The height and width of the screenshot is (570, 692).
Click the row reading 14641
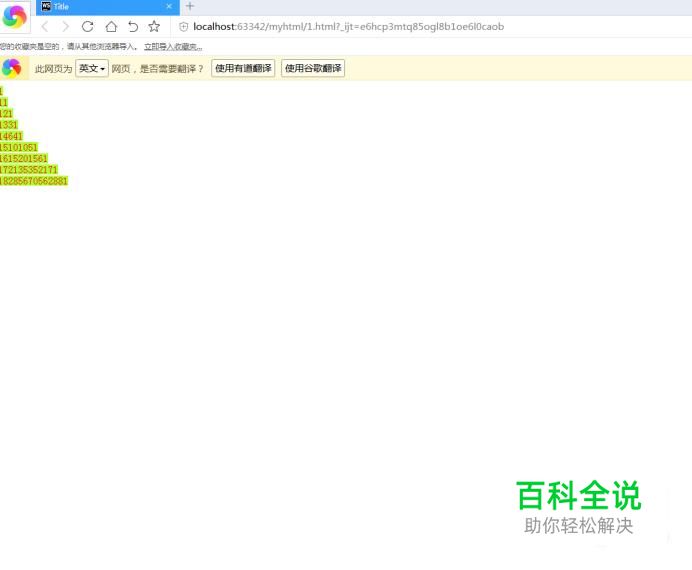tap(11, 136)
